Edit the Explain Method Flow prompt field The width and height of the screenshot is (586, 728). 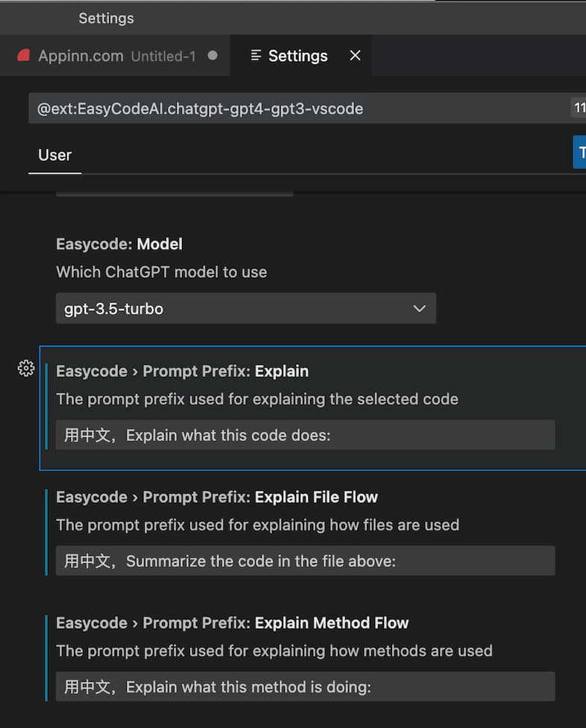tap(306, 687)
